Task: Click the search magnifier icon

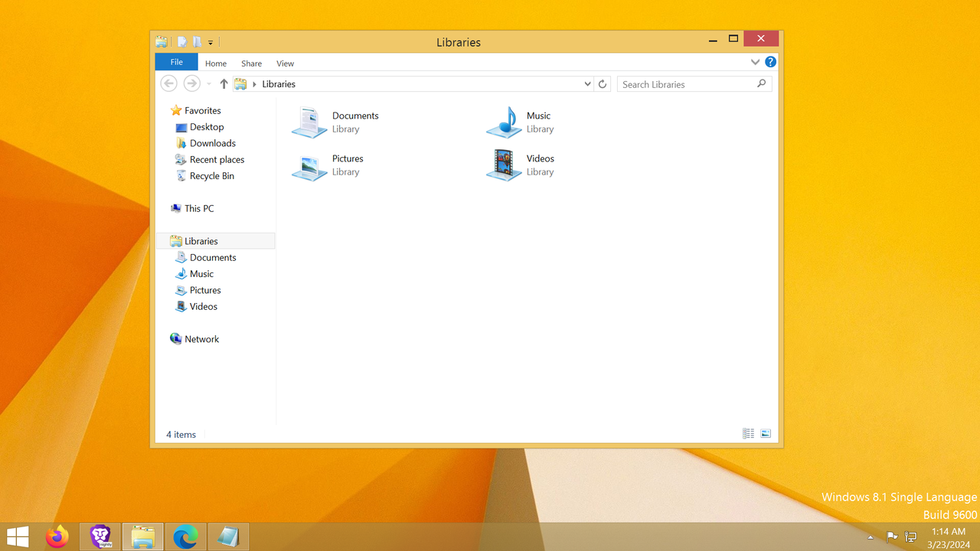Action: 762,84
